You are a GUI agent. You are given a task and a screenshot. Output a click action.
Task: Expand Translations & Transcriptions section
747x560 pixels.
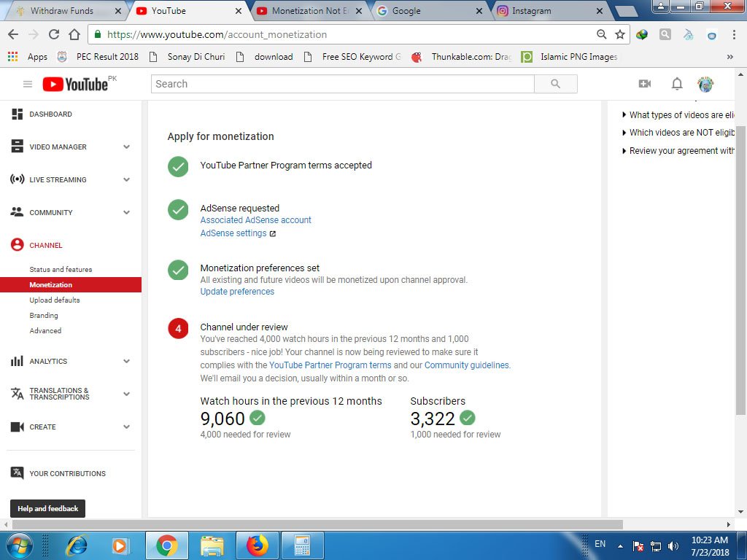pyautogui.click(x=126, y=394)
